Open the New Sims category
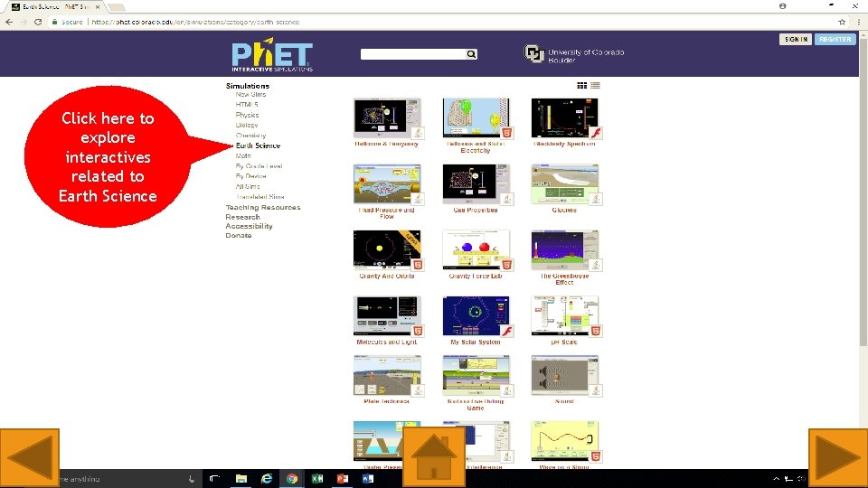 [x=250, y=95]
